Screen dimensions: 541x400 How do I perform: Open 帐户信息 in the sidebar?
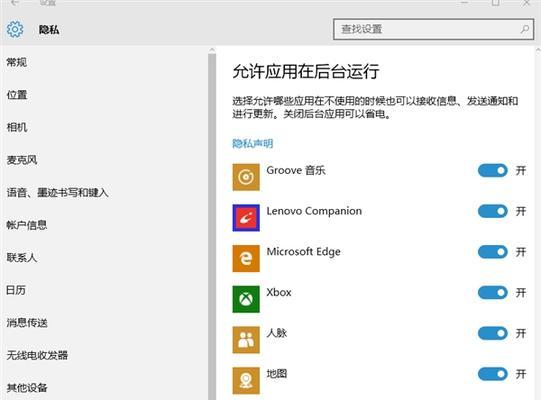(27, 225)
